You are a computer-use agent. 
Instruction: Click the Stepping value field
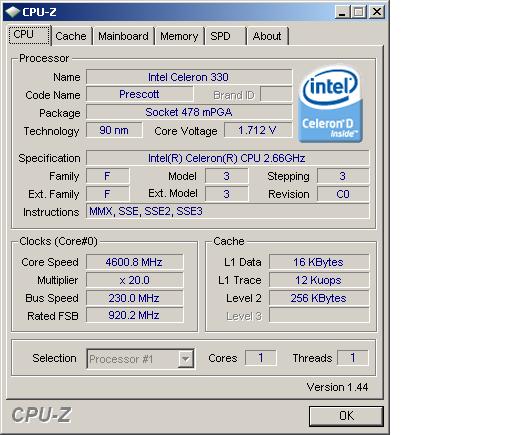point(343,176)
